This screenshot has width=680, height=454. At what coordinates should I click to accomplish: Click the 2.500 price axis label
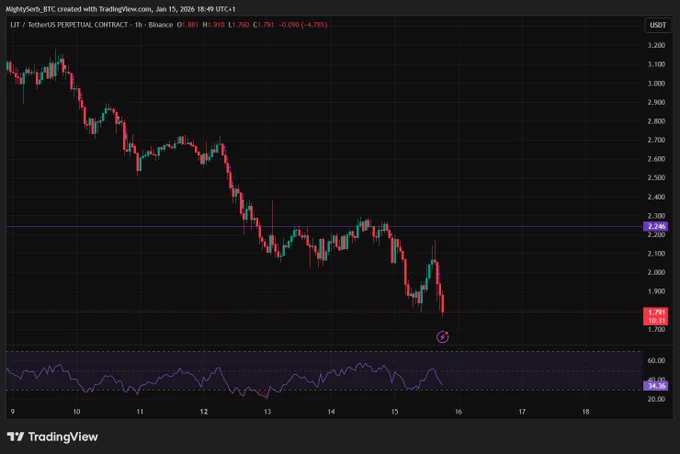click(656, 177)
